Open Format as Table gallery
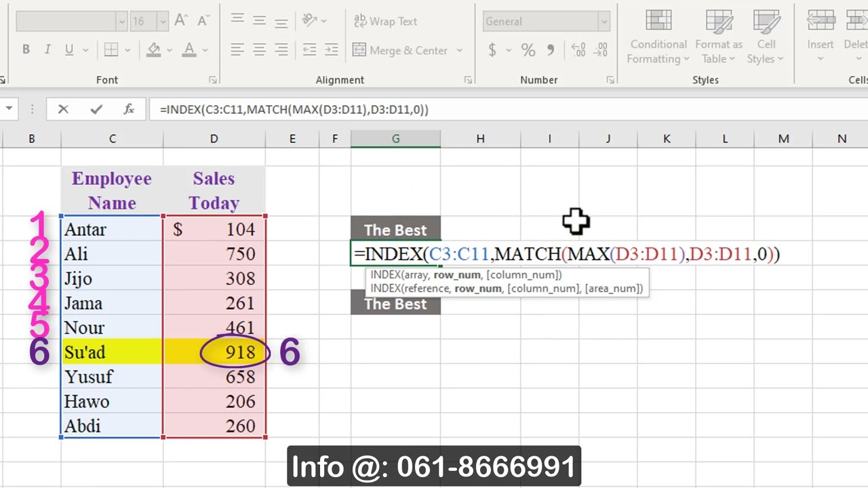 (x=719, y=38)
